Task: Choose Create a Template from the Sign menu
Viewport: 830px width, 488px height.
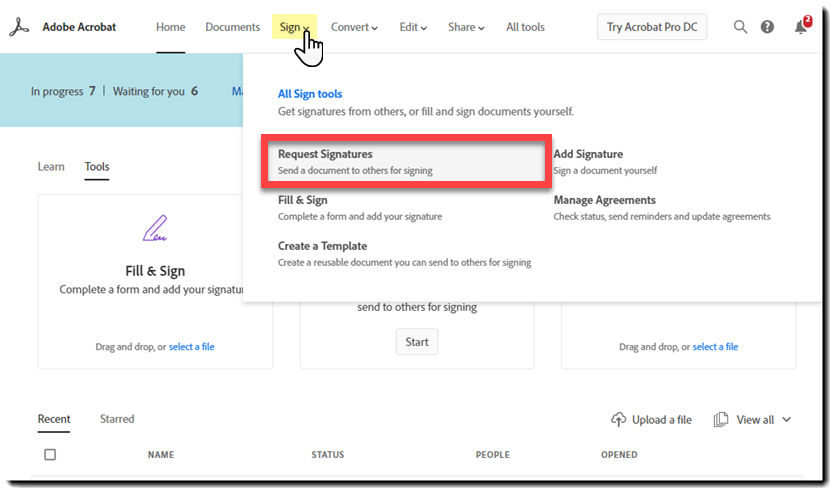Action: pyautogui.click(x=404, y=254)
